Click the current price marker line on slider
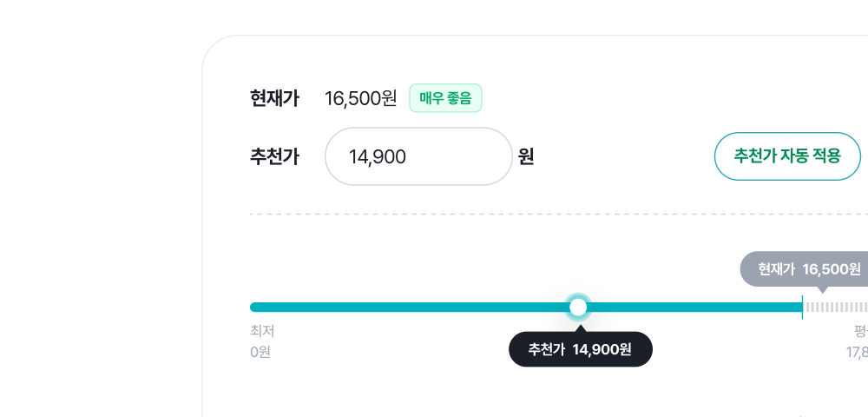The width and height of the screenshot is (868, 417). point(802,307)
